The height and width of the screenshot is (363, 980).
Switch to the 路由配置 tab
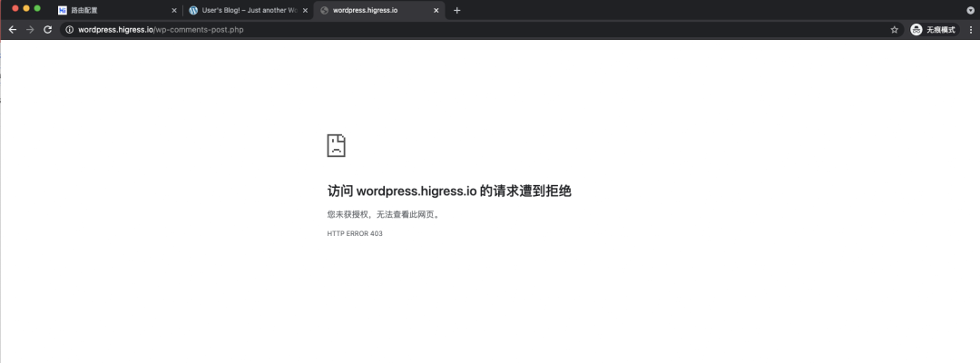pyautogui.click(x=117, y=10)
